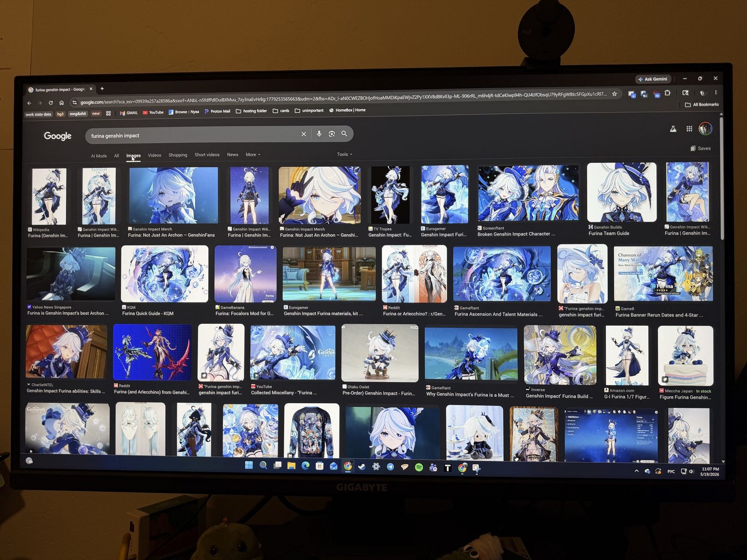Open a new browser tab
Image resolution: width=747 pixels, height=560 pixels.
pyautogui.click(x=102, y=89)
